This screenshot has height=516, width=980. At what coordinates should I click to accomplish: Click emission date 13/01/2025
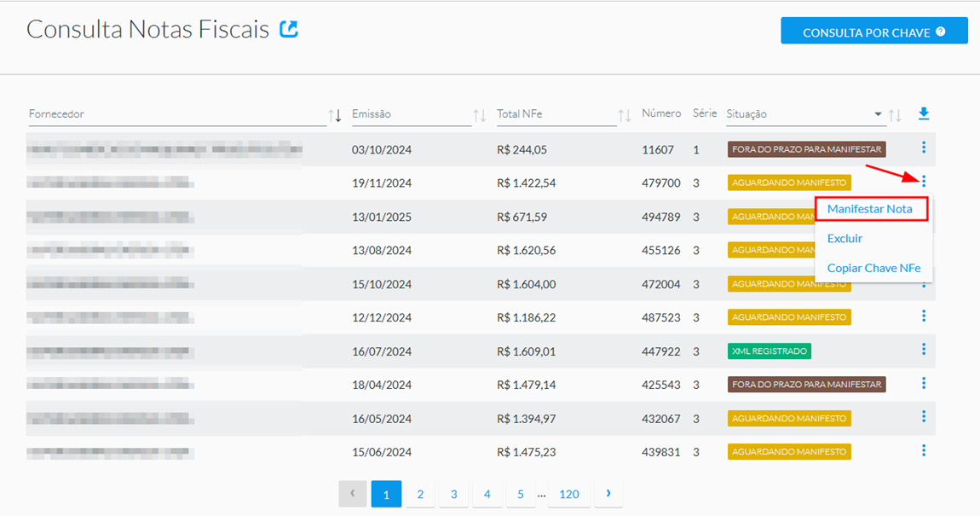381,217
